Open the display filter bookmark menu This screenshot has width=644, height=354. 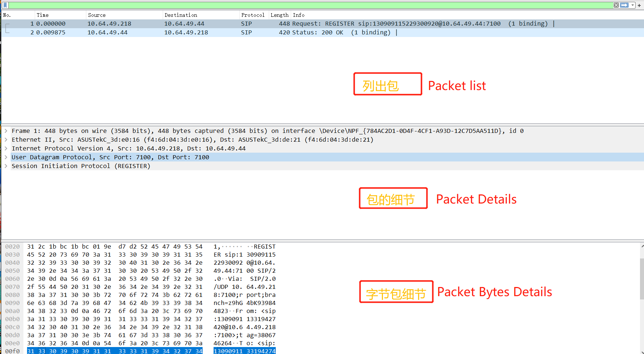point(5,5)
